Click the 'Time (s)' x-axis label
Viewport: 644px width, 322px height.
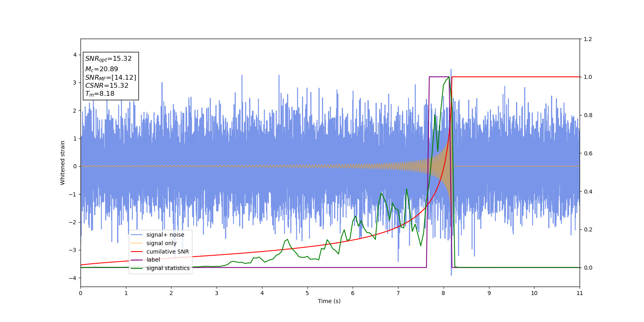[329, 301]
